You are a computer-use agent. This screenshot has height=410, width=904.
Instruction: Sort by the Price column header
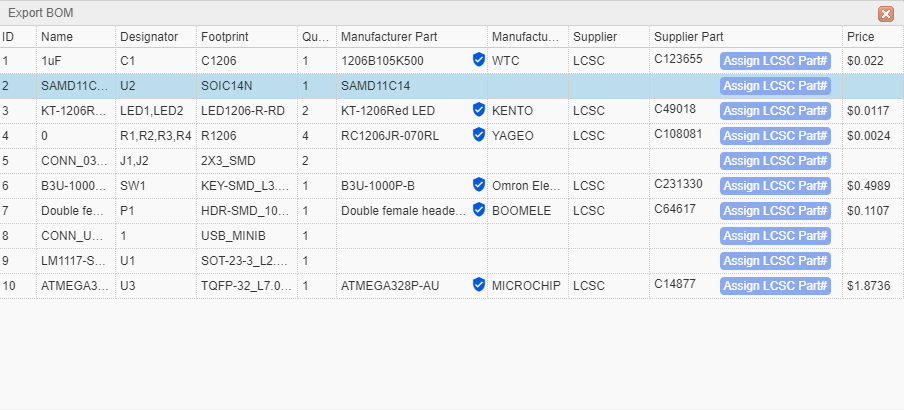tap(861, 37)
